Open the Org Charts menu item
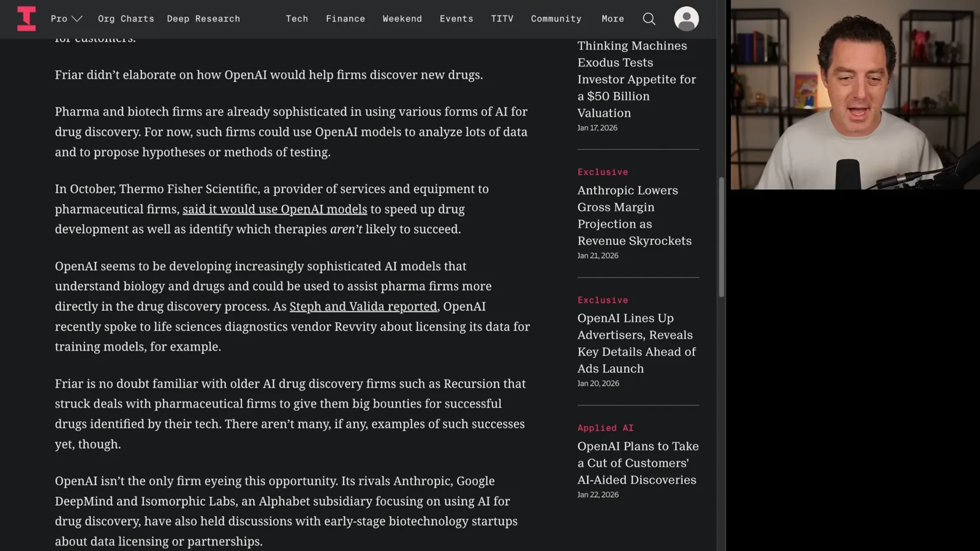The width and height of the screenshot is (980, 551). 126,19
